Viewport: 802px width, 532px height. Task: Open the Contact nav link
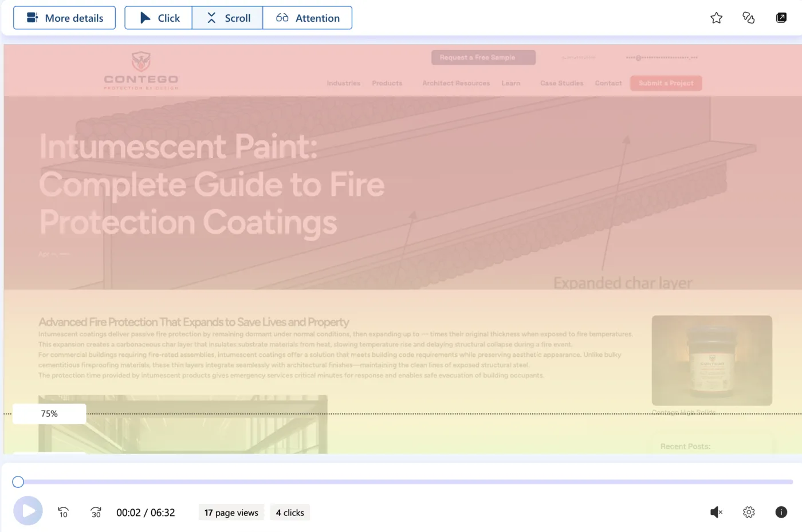click(608, 83)
